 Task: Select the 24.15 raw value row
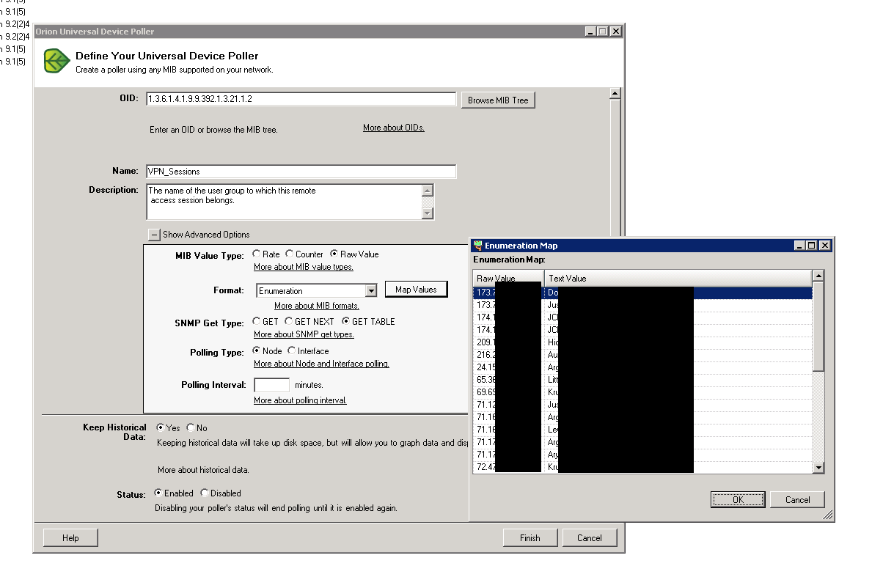(642, 367)
